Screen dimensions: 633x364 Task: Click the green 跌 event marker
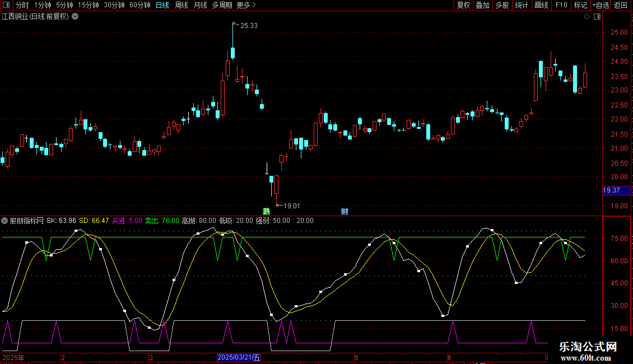267,212
